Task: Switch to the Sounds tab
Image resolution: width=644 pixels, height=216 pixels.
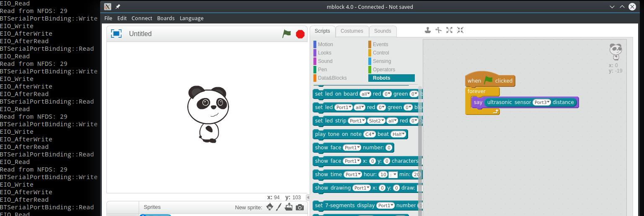Action: 383,31
